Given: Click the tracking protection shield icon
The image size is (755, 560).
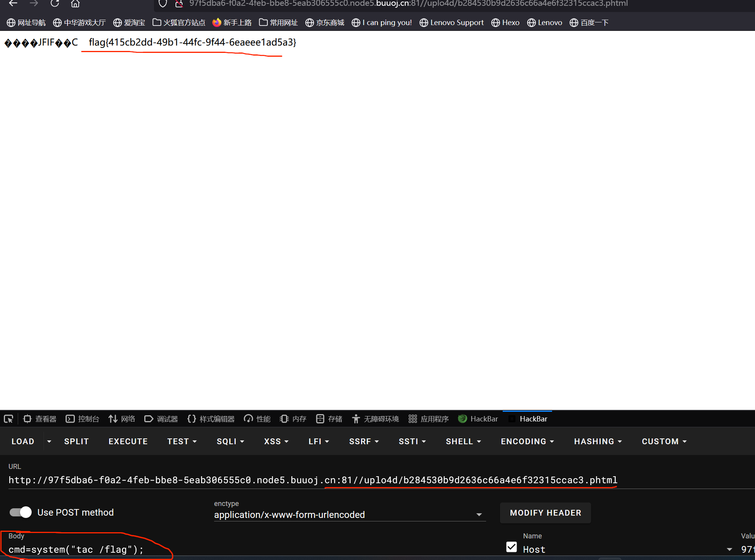Looking at the screenshot, I should coord(163,4).
